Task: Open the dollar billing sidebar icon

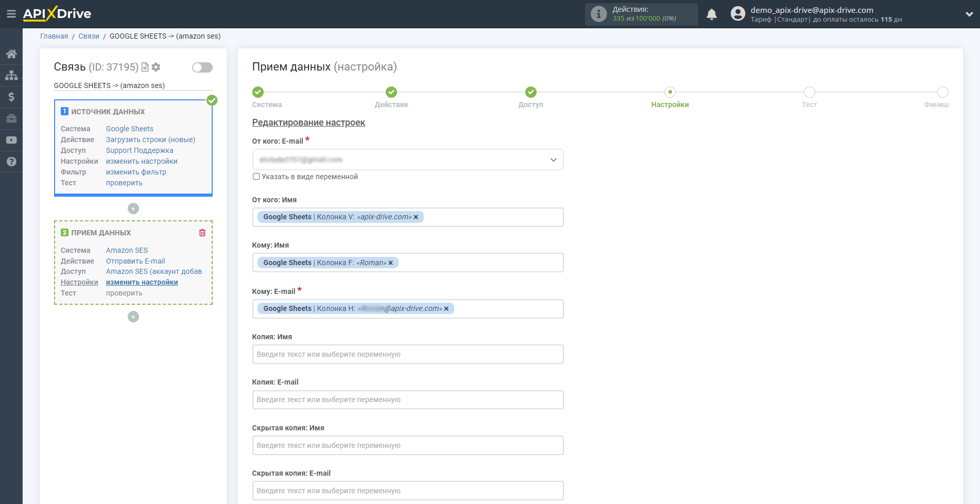Action: pos(11,97)
